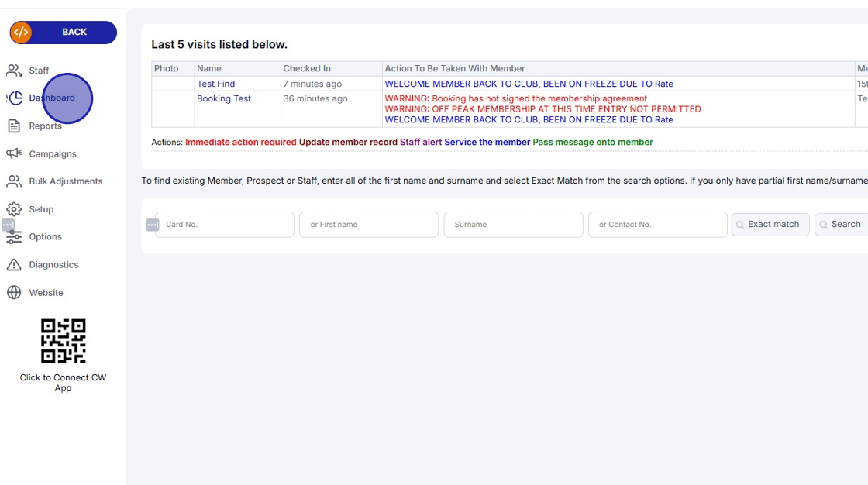Open member Booking Test link
868x485 pixels.
[x=224, y=98]
